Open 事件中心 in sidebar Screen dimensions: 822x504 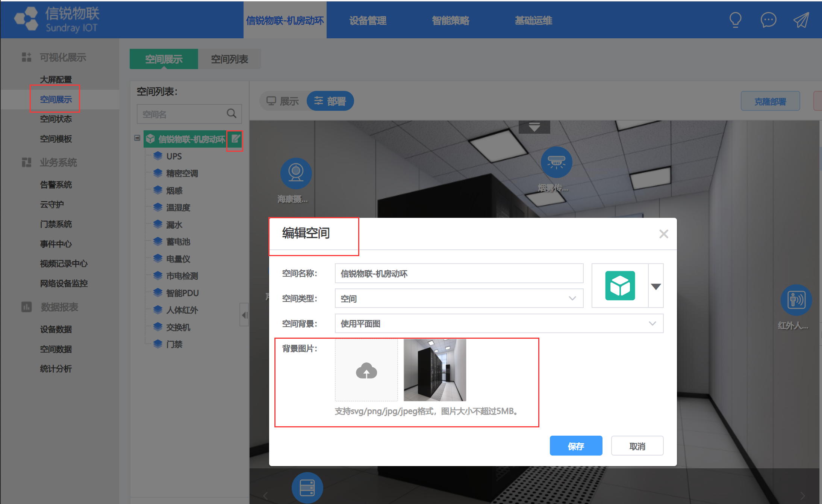(56, 244)
